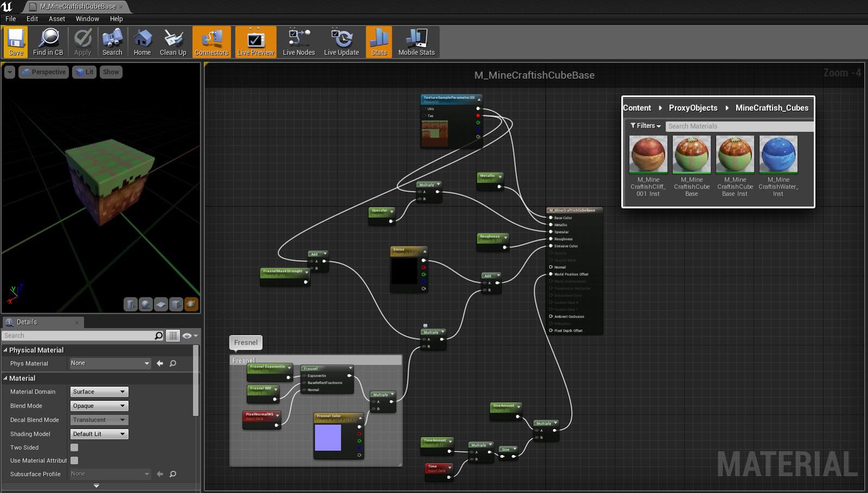Viewport: 868px width, 493px height.
Task: Toggle Live Preview in the toolbar
Action: click(256, 42)
